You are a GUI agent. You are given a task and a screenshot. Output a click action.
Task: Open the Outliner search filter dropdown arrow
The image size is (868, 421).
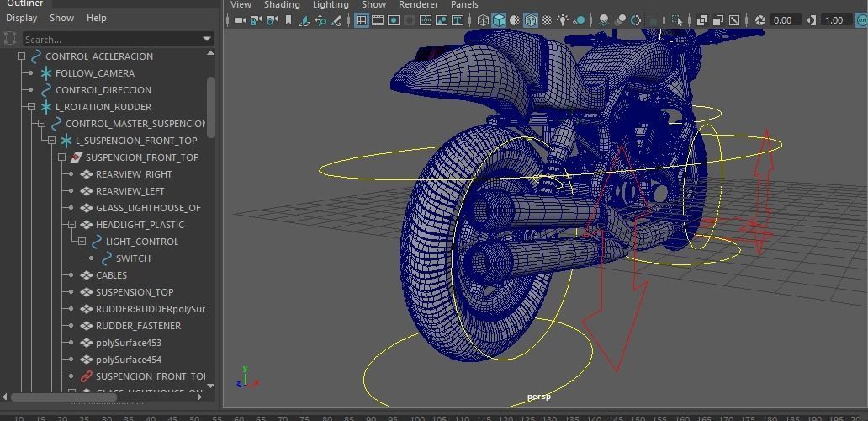pyautogui.click(x=207, y=40)
